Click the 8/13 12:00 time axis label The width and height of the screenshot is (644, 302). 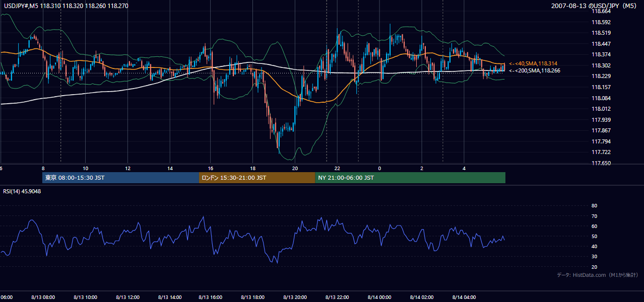coord(127,297)
